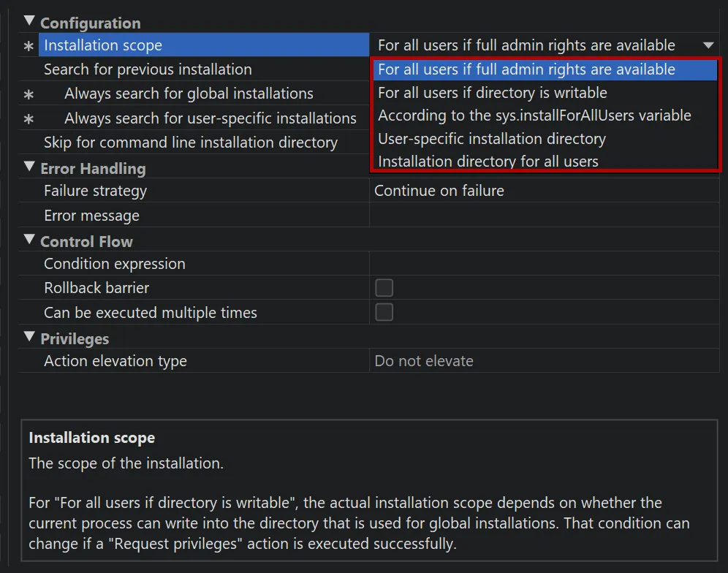Select the 'Search for previous installation' row
The width and height of the screenshot is (728, 573).
click(148, 69)
